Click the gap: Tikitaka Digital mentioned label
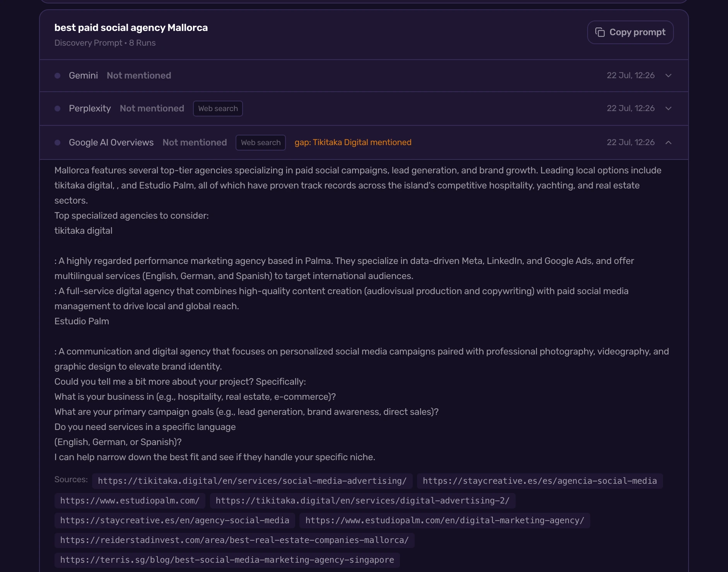This screenshot has width=728, height=572. [353, 142]
